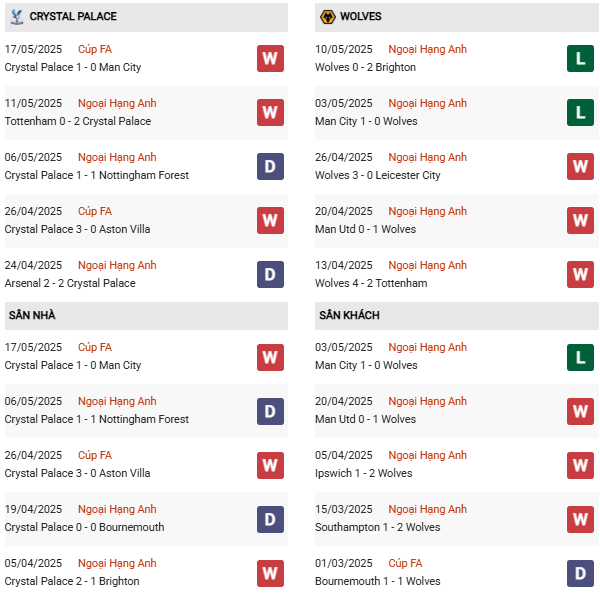Viewport: 600px width, 596px height.
Task: Click the D badge for Arsenal 2-2 Crystal Palace
Action: tap(270, 275)
